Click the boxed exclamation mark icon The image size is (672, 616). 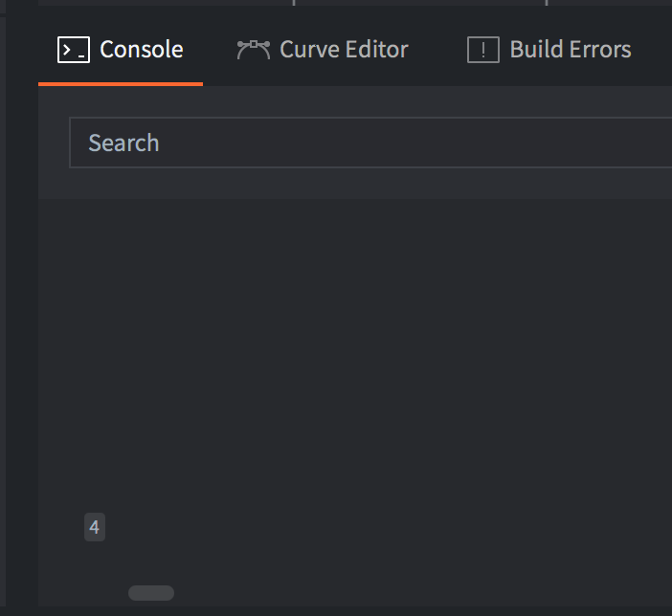[483, 50]
